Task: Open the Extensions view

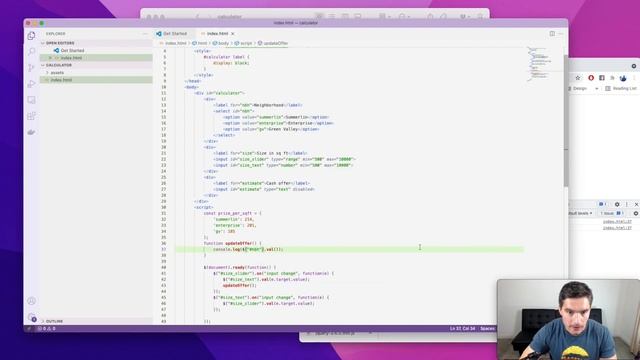Action: coord(31,116)
